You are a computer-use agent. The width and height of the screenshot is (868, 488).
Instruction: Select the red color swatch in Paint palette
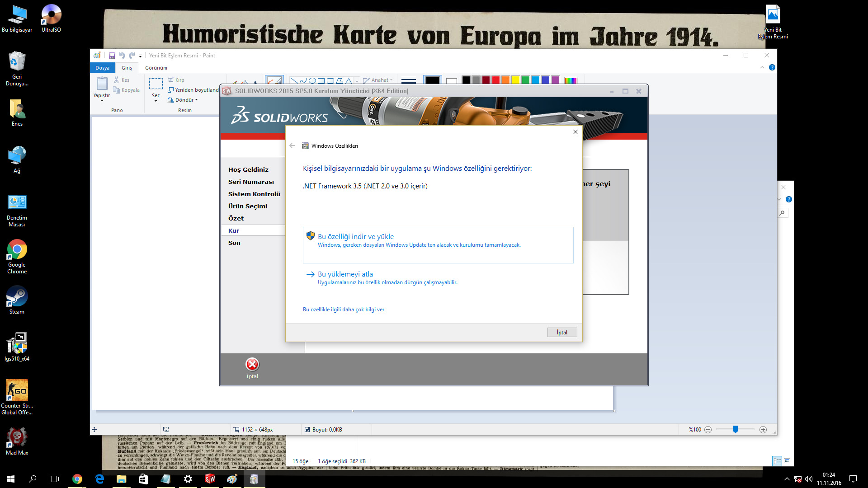click(496, 80)
